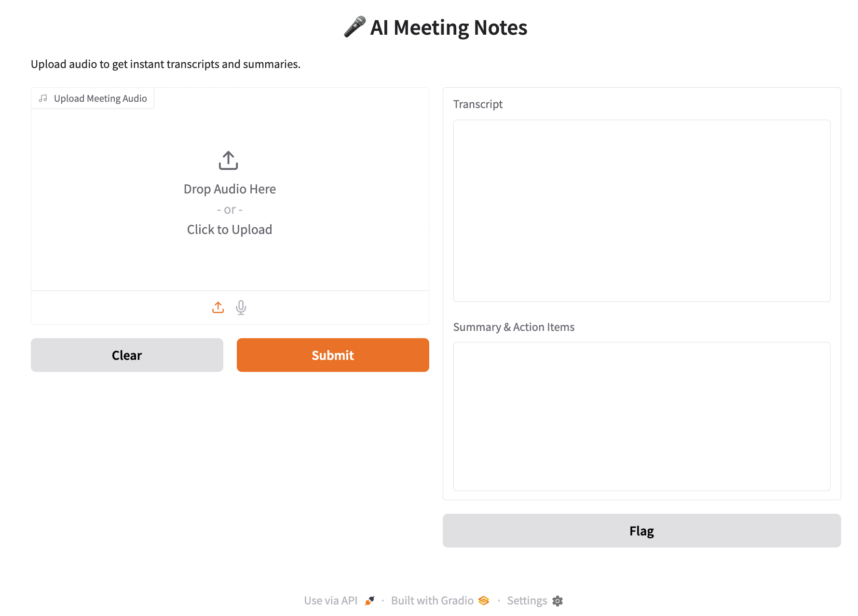This screenshot has height=616, width=858.
Task: Click the 'Click to Upload' text
Action: point(230,230)
